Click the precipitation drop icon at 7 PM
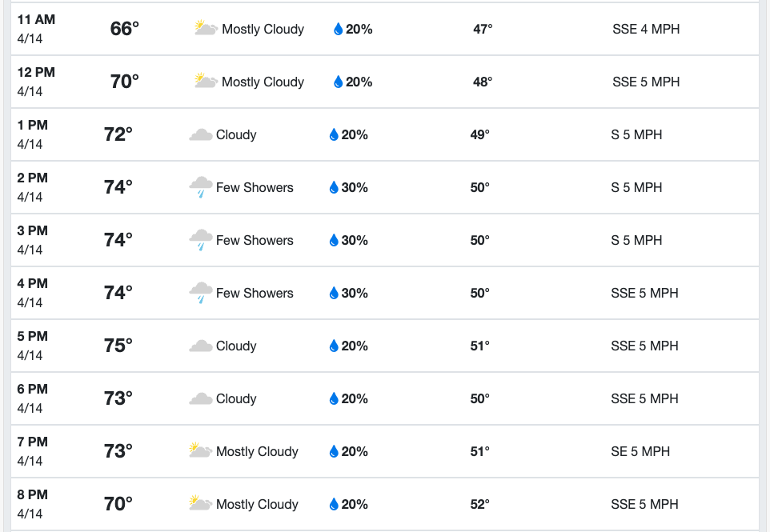 point(334,451)
